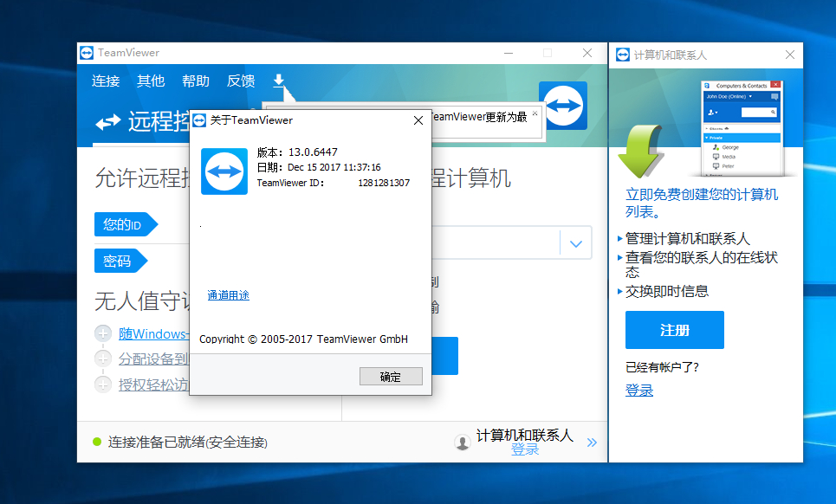This screenshot has height=504, width=836.
Task: Click the Computers & Contacts preview thumbnail
Action: (742, 128)
